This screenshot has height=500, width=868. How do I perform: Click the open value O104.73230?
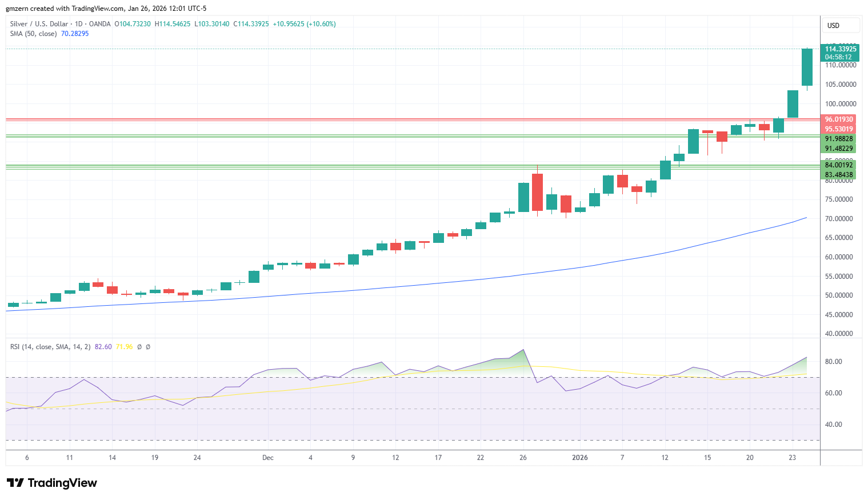[x=133, y=24]
